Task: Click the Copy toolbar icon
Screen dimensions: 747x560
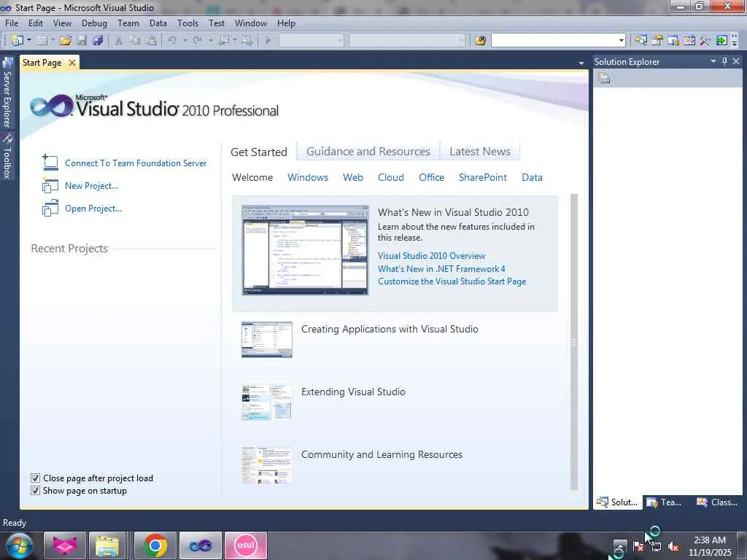Action: [135, 41]
